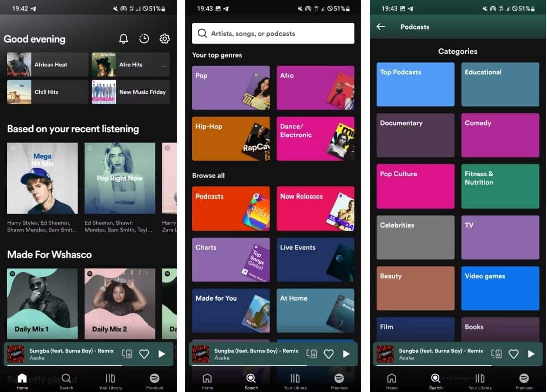Open At Home card
This screenshot has height=392, width=547.
coord(316,310)
